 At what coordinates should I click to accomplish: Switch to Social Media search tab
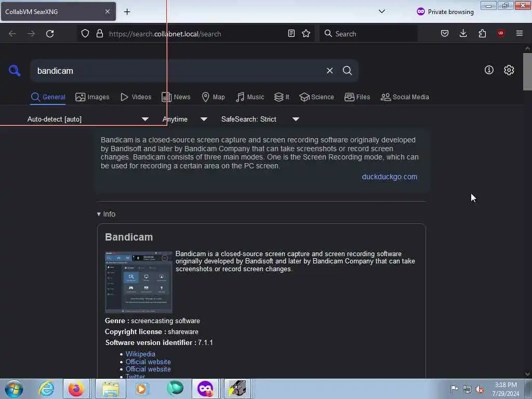pyautogui.click(x=405, y=97)
